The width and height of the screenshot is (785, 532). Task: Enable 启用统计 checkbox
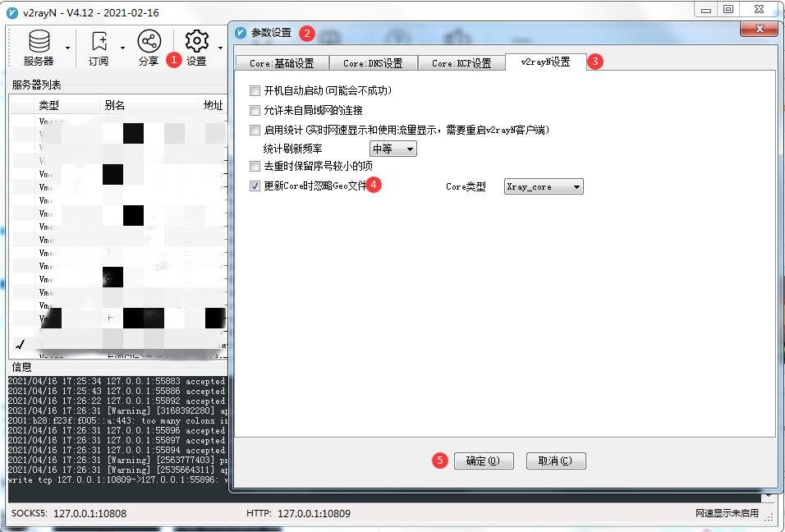(255, 130)
